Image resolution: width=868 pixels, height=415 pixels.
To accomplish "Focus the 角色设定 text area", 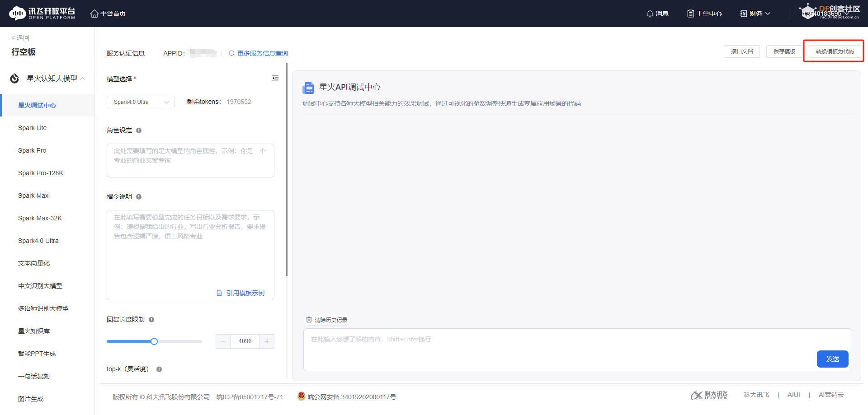I will (x=190, y=161).
